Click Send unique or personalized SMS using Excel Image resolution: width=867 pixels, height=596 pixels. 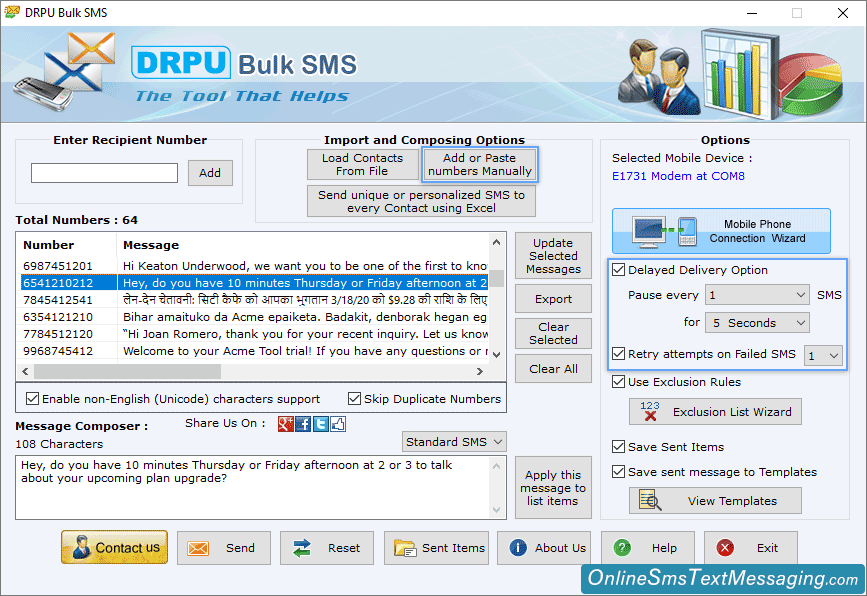421,201
